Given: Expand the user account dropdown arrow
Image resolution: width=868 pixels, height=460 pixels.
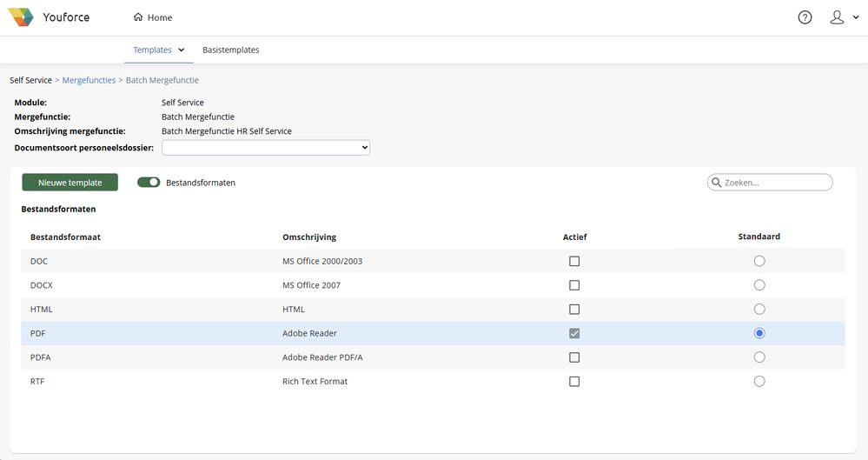Looking at the screenshot, I should click(x=853, y=18).
